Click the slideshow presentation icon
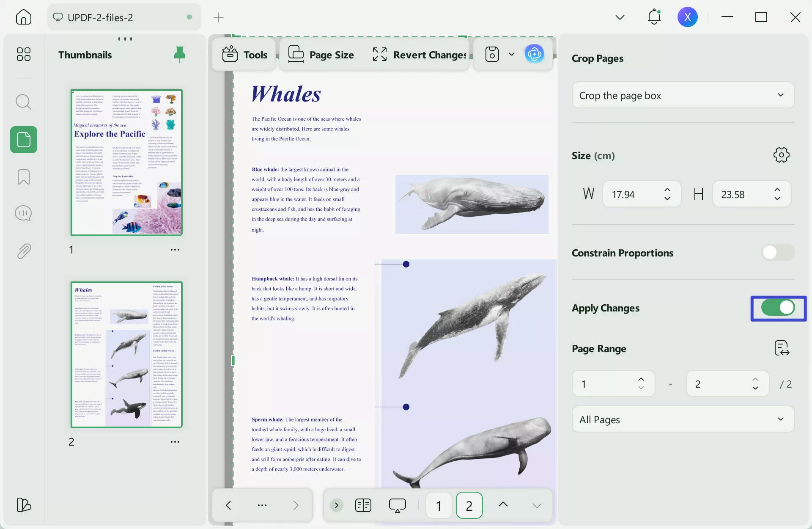Viewport: 812px width, 529px height. point(397,505)
